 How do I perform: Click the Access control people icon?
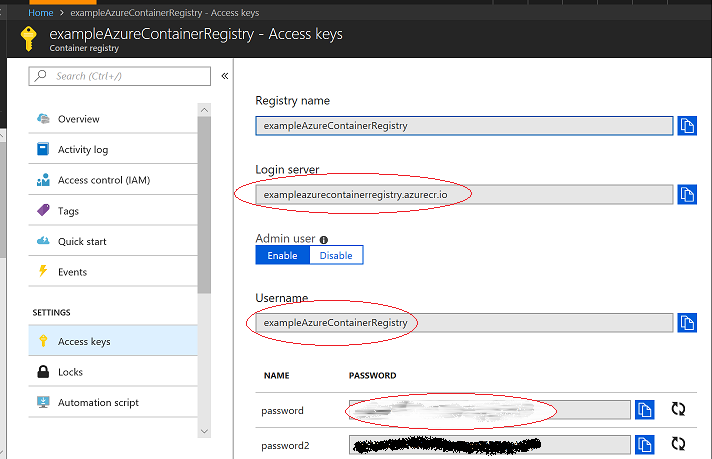pyautogui.click(x=43, y=180)
